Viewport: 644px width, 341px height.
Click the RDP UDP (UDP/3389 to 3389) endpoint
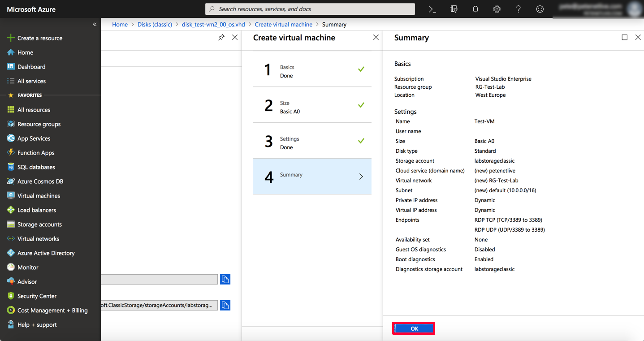click(x=510, y=230)
